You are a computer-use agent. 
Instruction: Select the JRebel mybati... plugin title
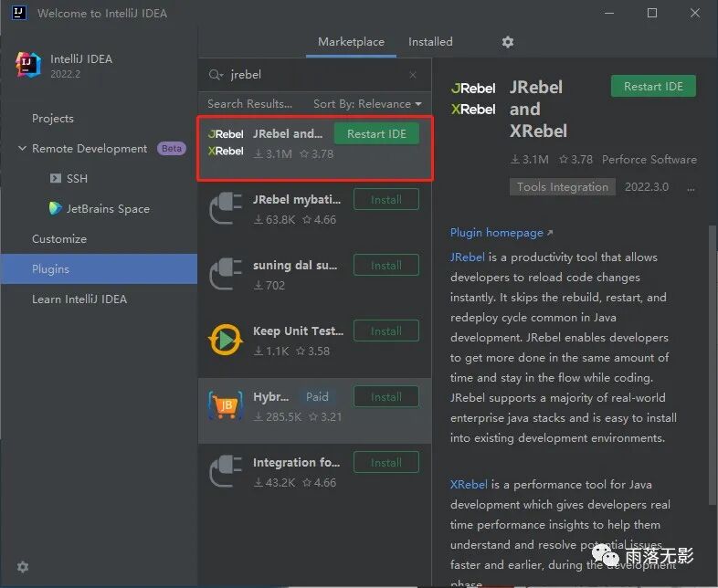tap(297, 200)
